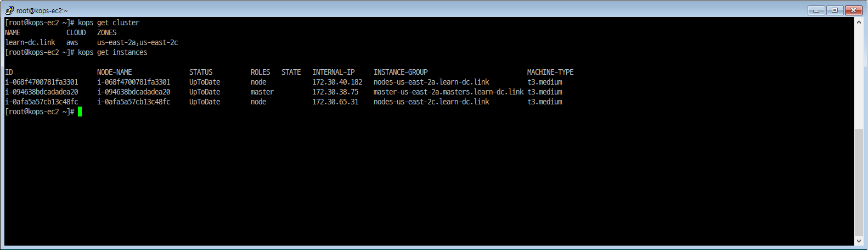Click IP address 172.30.38.75
The width and height of the screenshot is (868, 250).
point(335,92)
